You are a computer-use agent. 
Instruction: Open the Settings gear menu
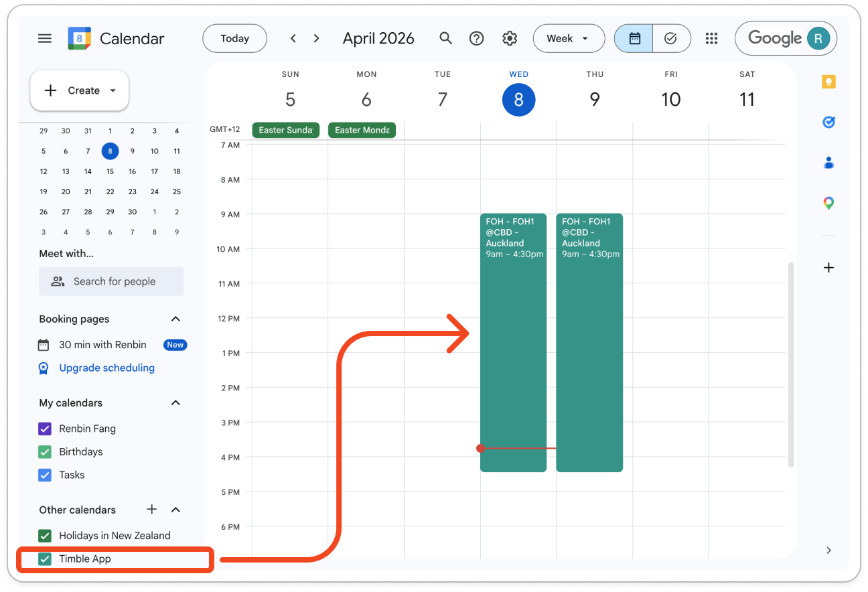click(x=510, y=38)
